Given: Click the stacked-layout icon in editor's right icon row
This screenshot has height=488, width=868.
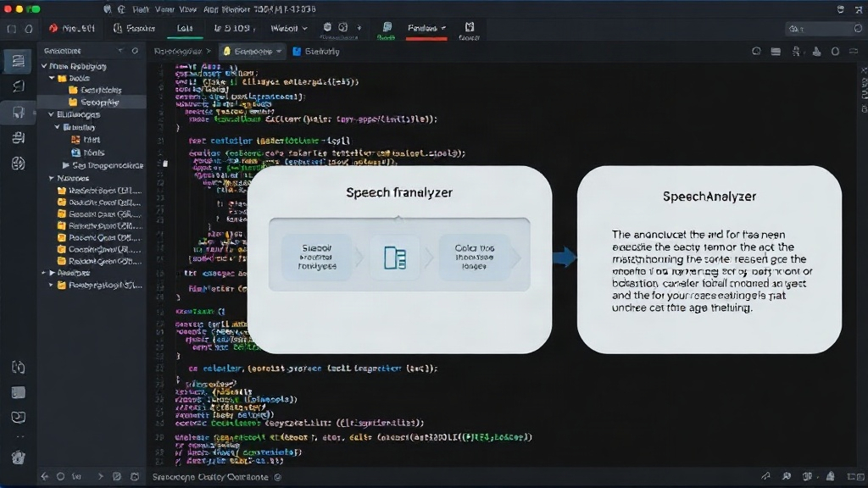Looking at the screenshot, I should click(776, 52).
